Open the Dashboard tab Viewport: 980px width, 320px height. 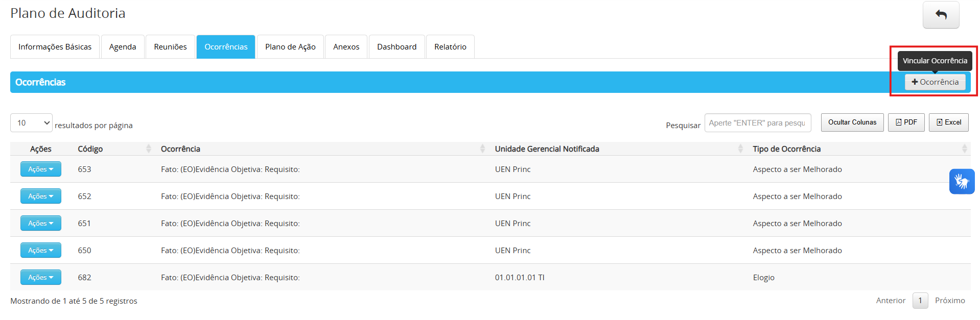click(x=396, y=47)
